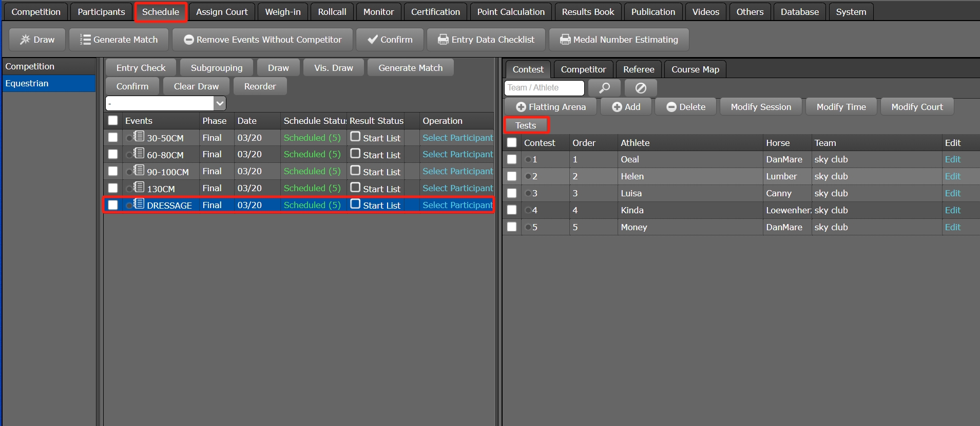Click the Draw toolbar button with star icon

click(37, 40)
